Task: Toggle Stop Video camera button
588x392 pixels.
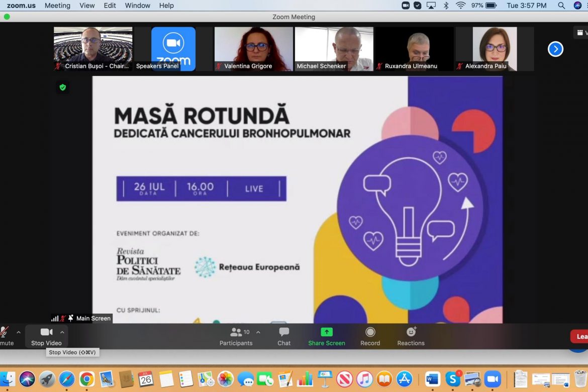Action: click(x=46, y=336)
